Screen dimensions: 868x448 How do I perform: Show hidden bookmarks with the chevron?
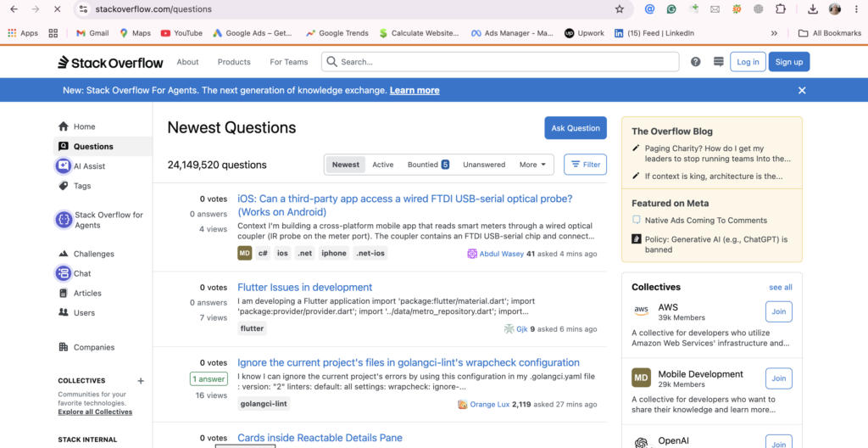click(x=774, y=33)
